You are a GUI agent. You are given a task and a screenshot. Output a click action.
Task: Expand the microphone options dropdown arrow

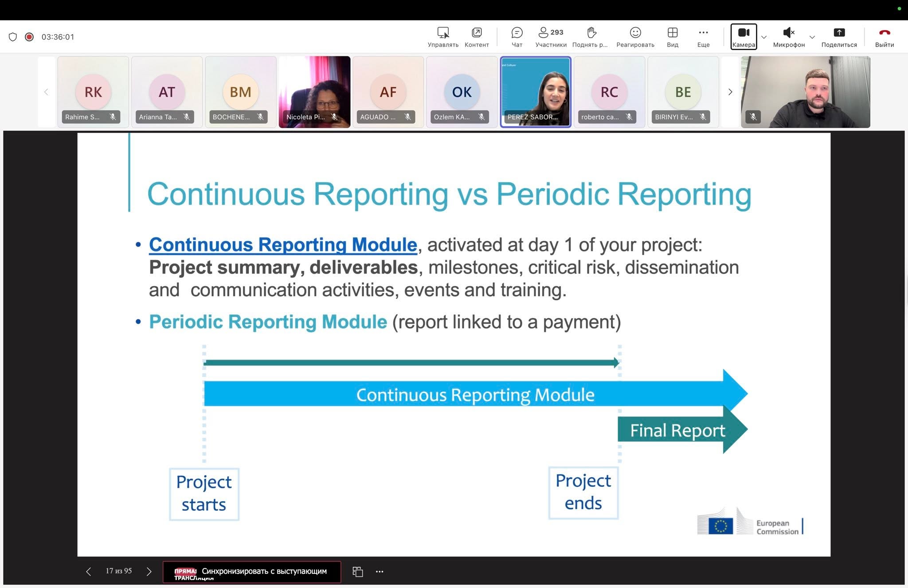coord(812,37)
